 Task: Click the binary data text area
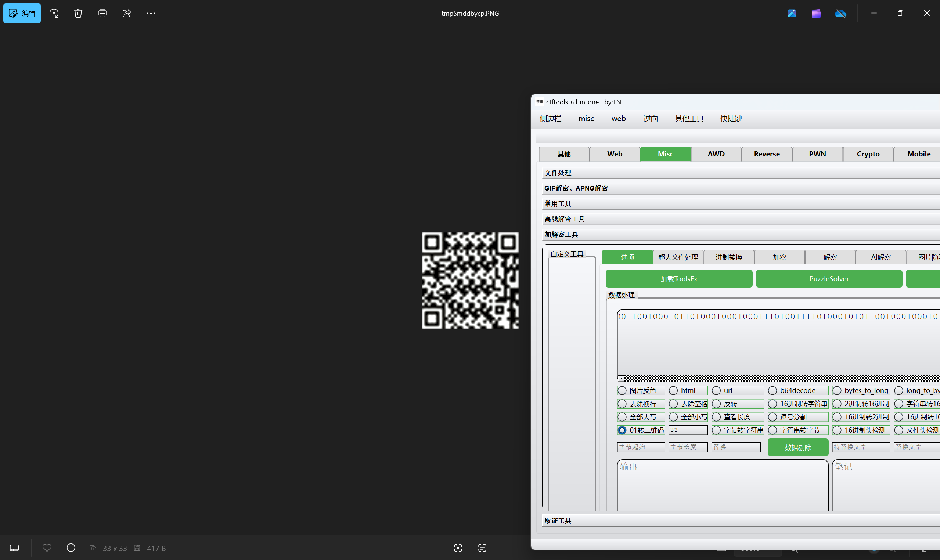[x=778, y=343]
